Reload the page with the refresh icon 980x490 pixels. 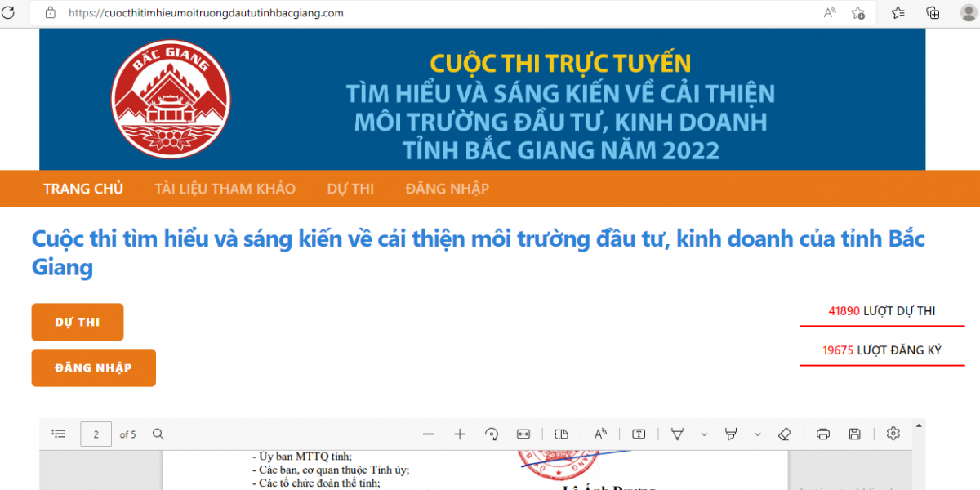[x=8, y=12]
